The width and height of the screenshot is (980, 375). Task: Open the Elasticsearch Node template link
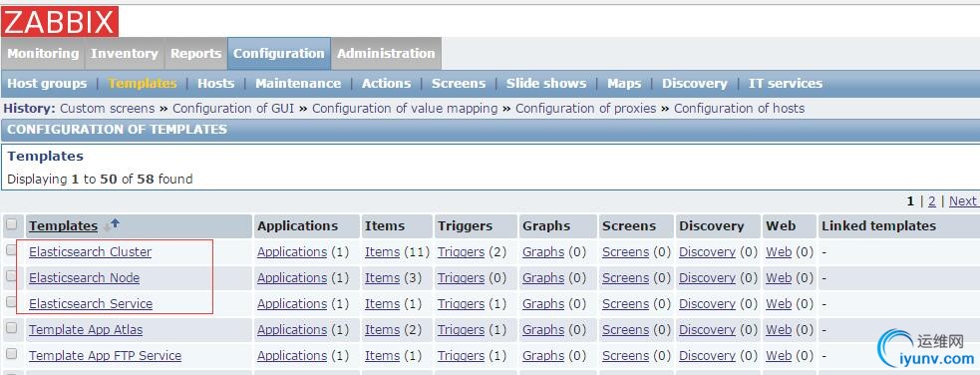coord(85,278)
